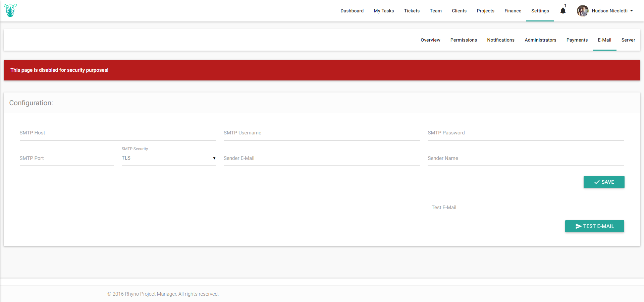The width and height of the screenshot is (644, 302).
Task: Open the Administrators tab
Action: pos(540,40)
